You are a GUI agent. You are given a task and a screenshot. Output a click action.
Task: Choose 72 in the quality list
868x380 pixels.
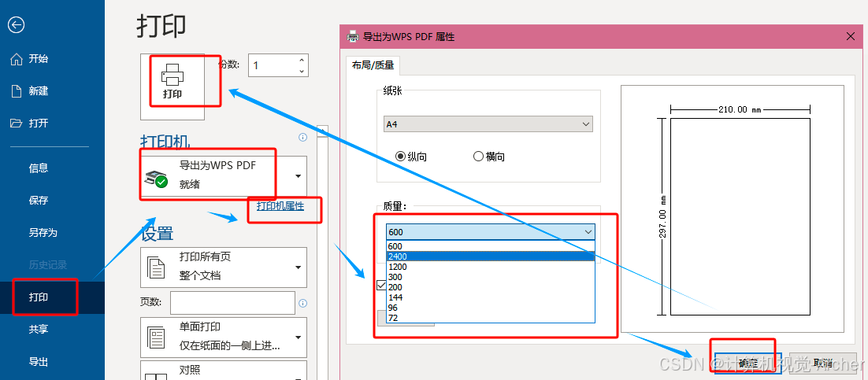tap(491, 318)
